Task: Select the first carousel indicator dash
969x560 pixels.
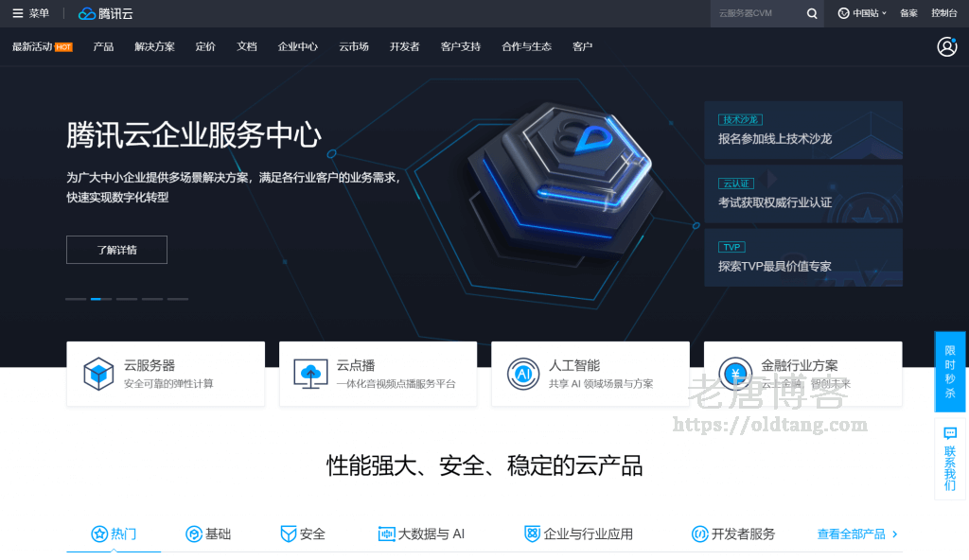Action: coord(76,299)
